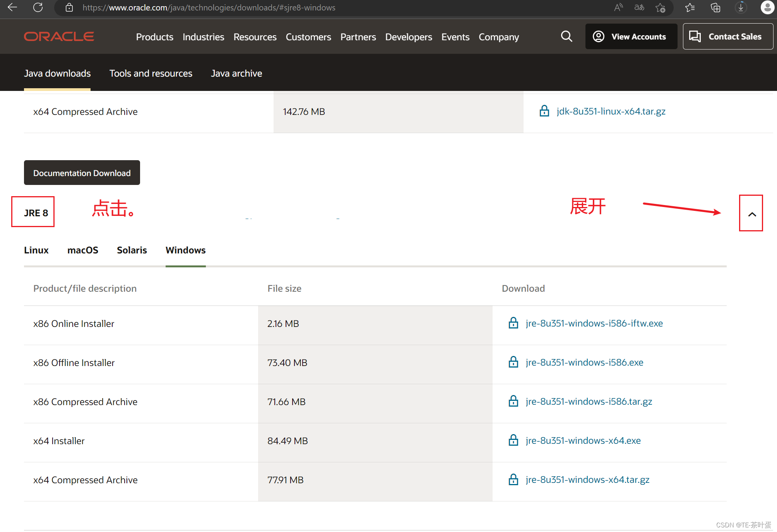Select the Linux platform tab
This screenshot has width=777, height=532.
pyautogui.click(x=36, y=250)
